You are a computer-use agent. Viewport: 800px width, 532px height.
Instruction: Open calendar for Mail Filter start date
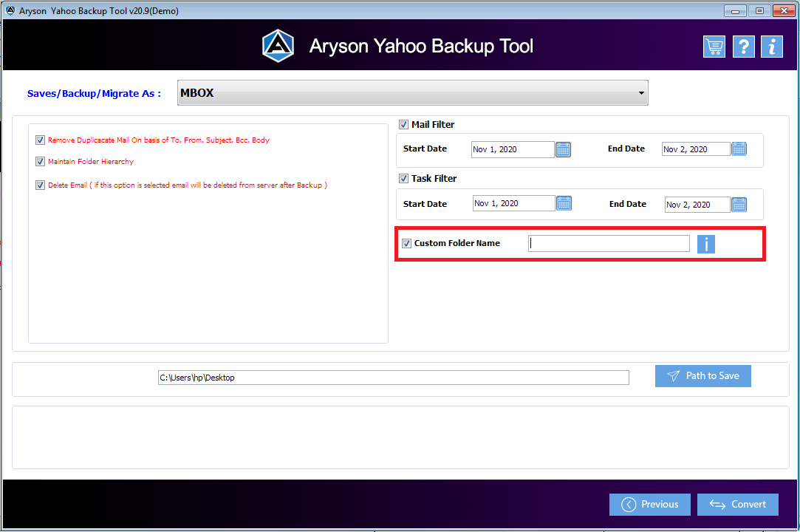[x=563, y=149]
